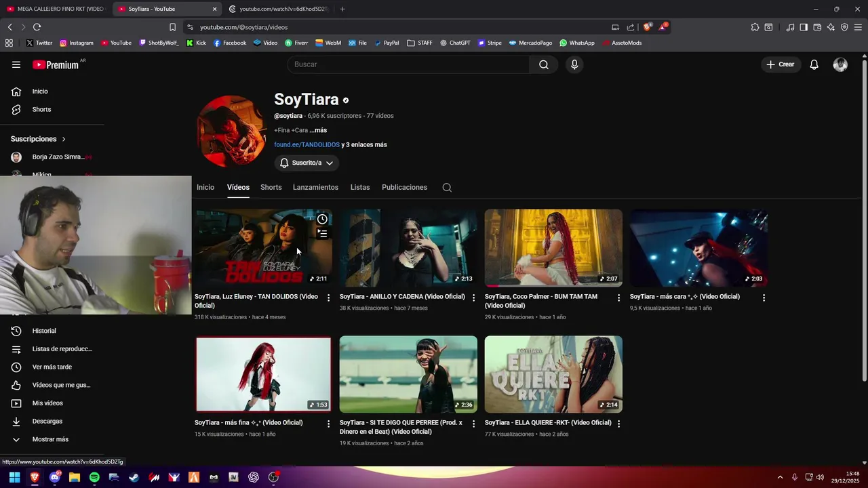
Task: Open options for ANILLO Y CADENA video
Action: pos(473,298)
